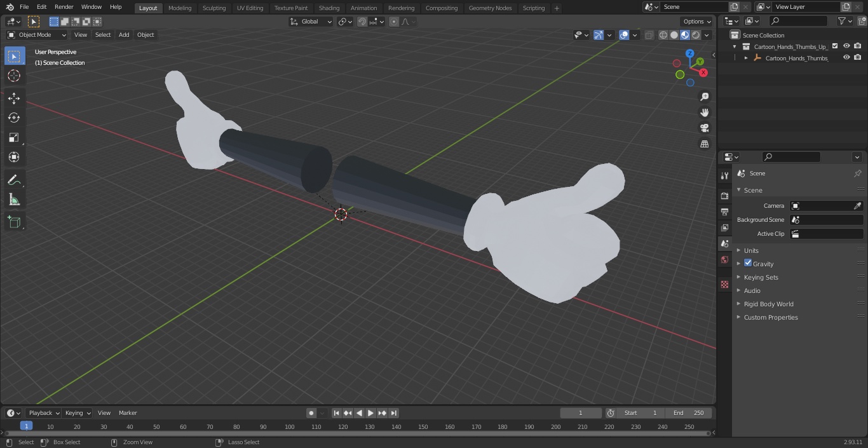Toggle snapping magnet in header
The image size is (868, 448).
coord(362,22)
